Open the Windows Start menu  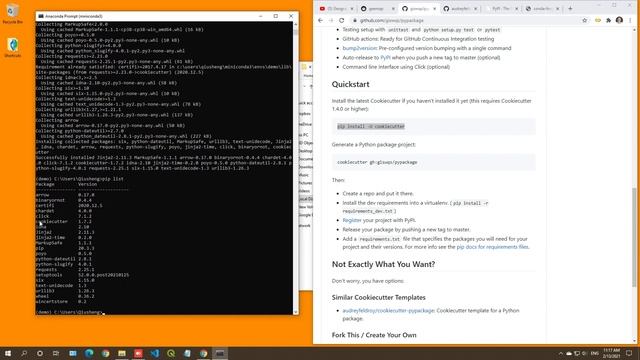point(8,353)
